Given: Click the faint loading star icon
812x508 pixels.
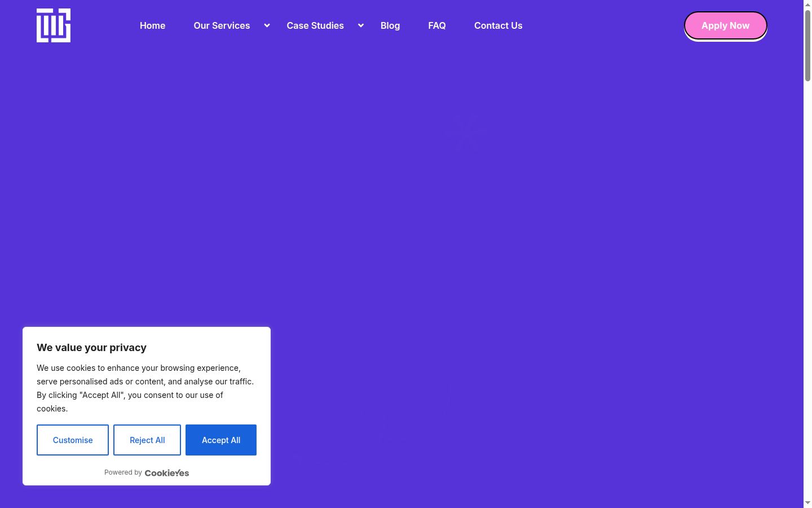Looking at the screenshot, I should pos(464,133).
